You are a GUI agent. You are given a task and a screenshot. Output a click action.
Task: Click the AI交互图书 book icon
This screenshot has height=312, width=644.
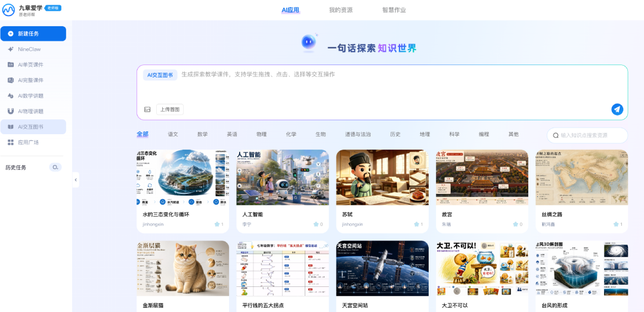[x=11, y=126]
